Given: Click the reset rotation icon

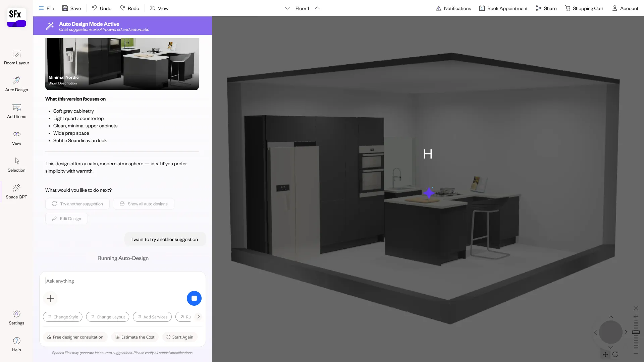Looking at the screenshot, I should (x=615, y=355).
